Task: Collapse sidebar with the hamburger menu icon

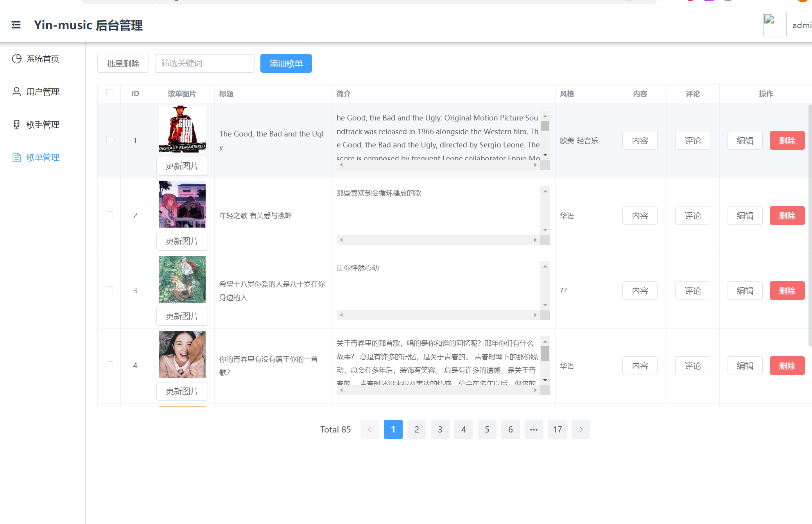Action: pyautogui.click(x=16, y=25)
